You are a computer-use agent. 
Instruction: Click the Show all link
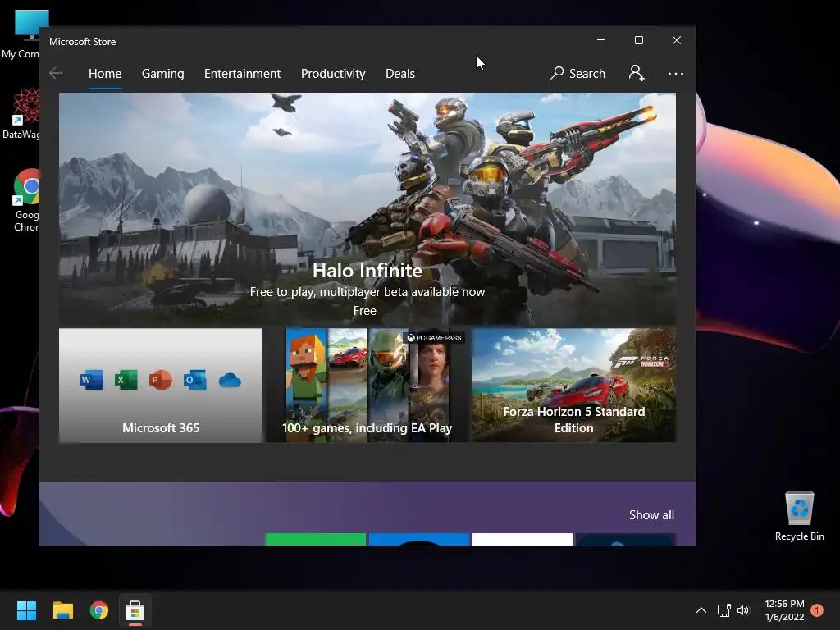point(651,515)
